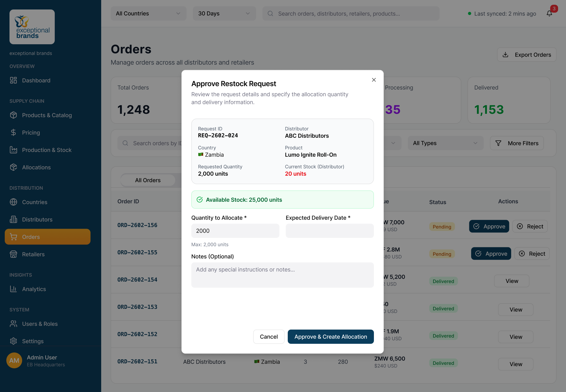Open More Filters
This screenshot has width=566, height=392.
pyautogui.click(x=517, y=143)
